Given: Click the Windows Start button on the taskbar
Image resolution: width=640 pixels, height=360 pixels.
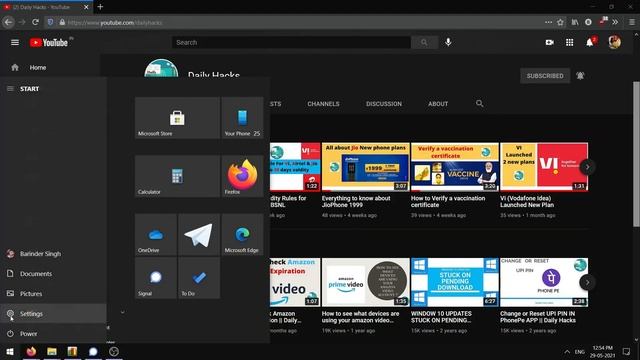Looking at the screenshot, I should point(10,351).
